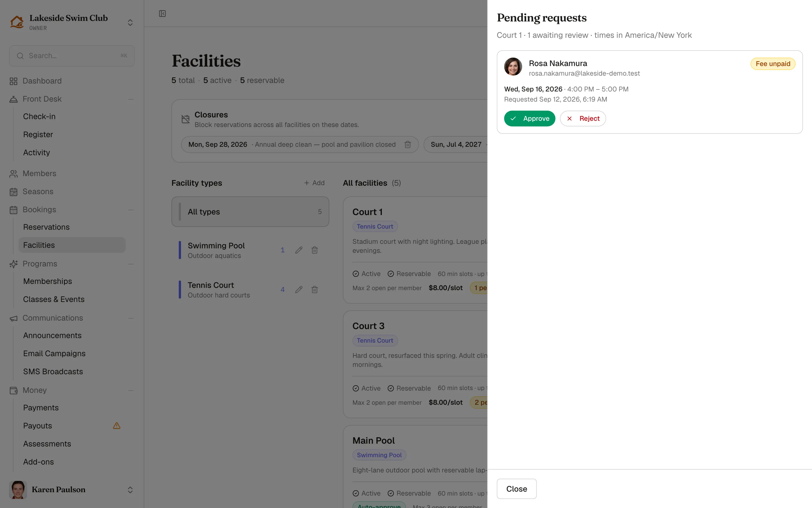Click the Dashboard grid icon
The image size is (812, 508).
point(14,81)
